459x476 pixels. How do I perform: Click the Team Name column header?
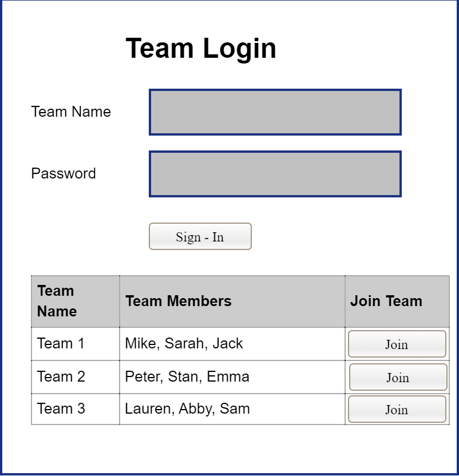[57, 301]
